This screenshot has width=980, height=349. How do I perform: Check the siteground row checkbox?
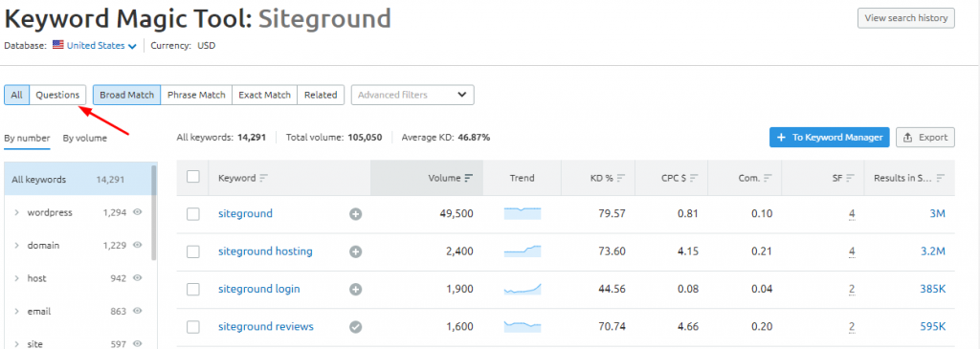193,214
